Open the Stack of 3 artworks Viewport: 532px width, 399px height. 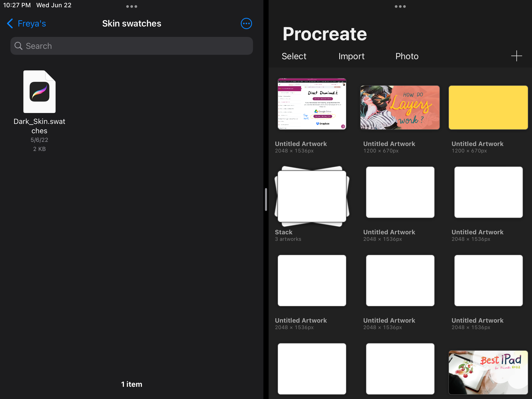pyautogui.click(x=312, y=196)
